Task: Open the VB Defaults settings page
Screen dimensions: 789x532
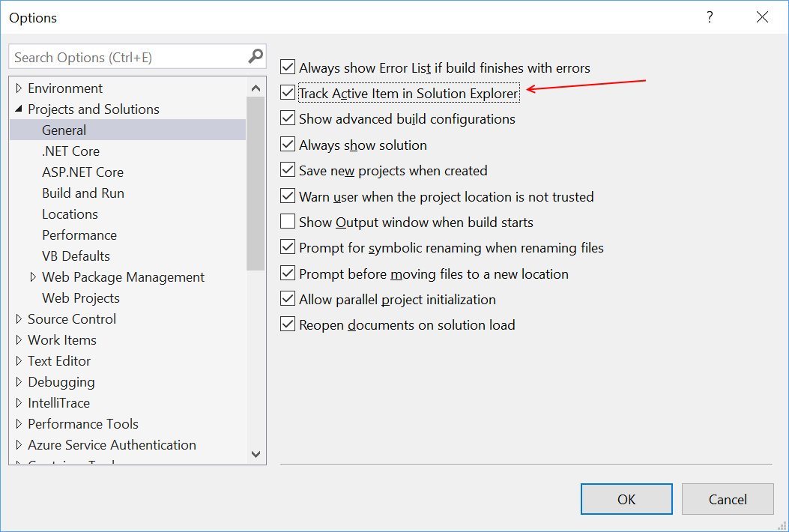Action: (77, 256)
